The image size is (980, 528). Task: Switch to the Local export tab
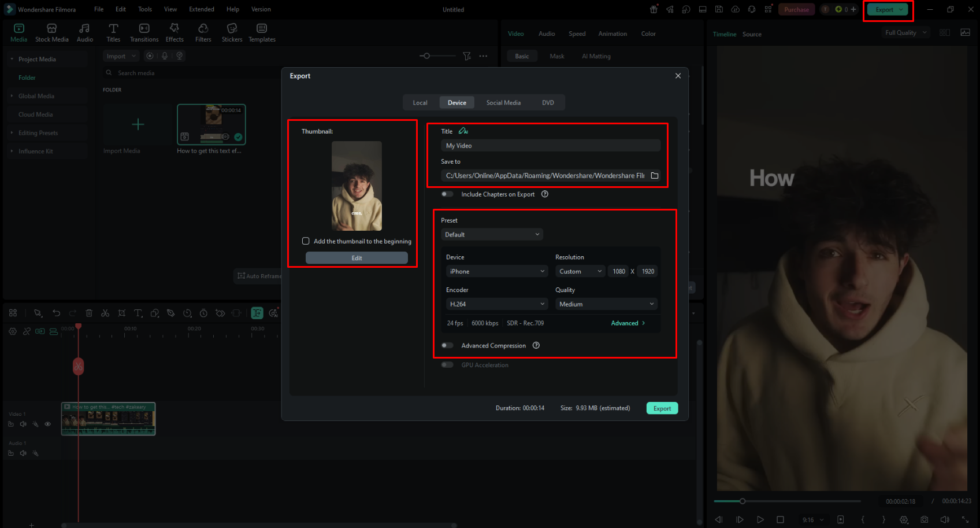(420, 102)
